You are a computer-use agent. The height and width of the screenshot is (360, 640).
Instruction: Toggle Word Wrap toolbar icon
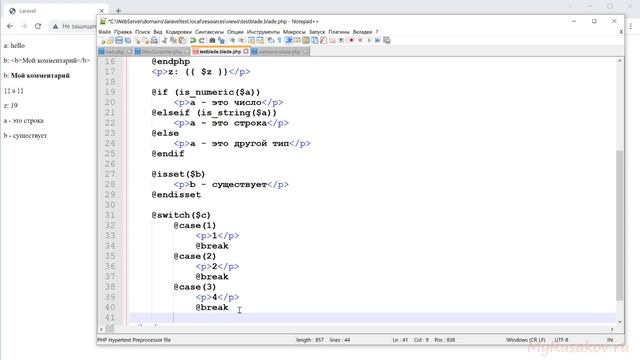click(x=271, y=40)
